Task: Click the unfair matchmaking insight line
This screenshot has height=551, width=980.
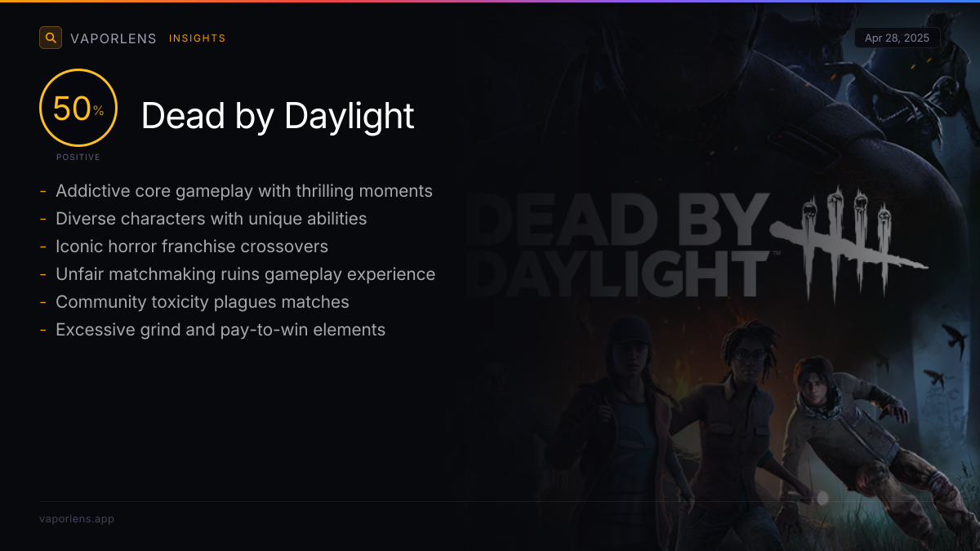Action: [245, 274]
